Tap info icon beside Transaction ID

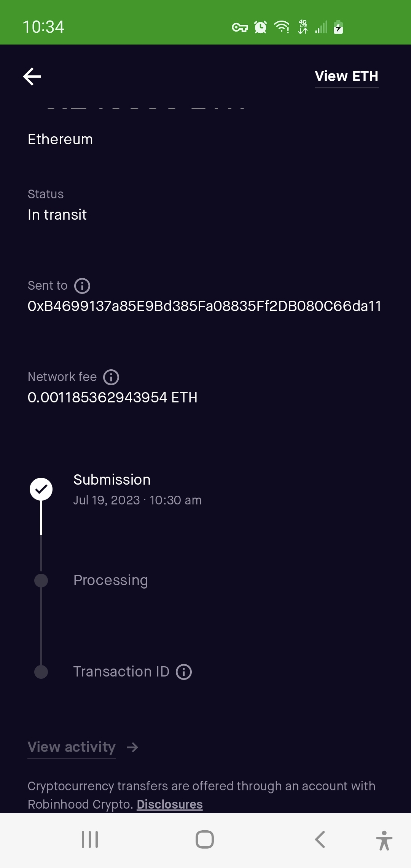click(184, 672)
